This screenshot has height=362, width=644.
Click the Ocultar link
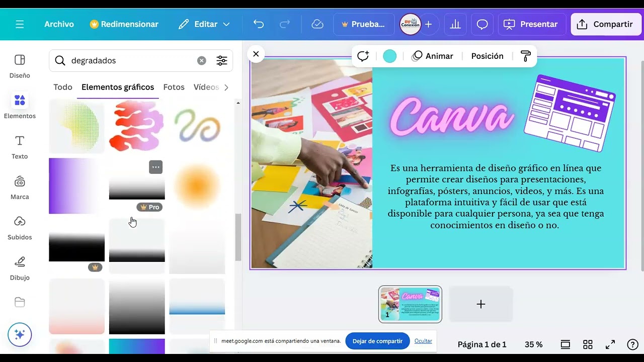pyautogui.click(x=423, y=341)
